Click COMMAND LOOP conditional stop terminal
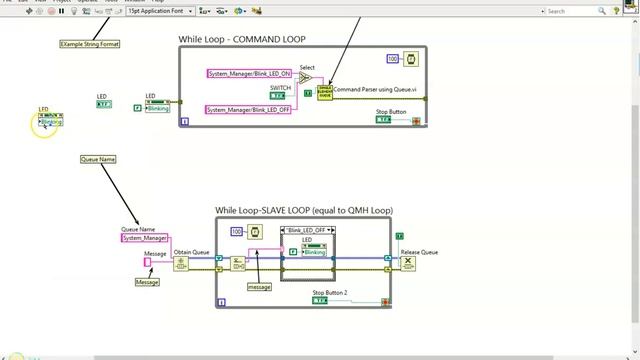The width and height of the screenshot is (640, 360). (x=416, y=121)
